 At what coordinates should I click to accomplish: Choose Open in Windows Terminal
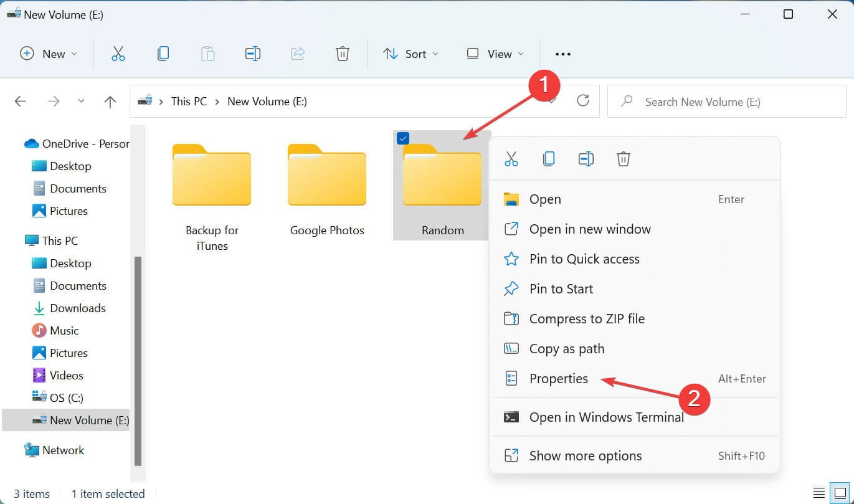click(635, 417)
